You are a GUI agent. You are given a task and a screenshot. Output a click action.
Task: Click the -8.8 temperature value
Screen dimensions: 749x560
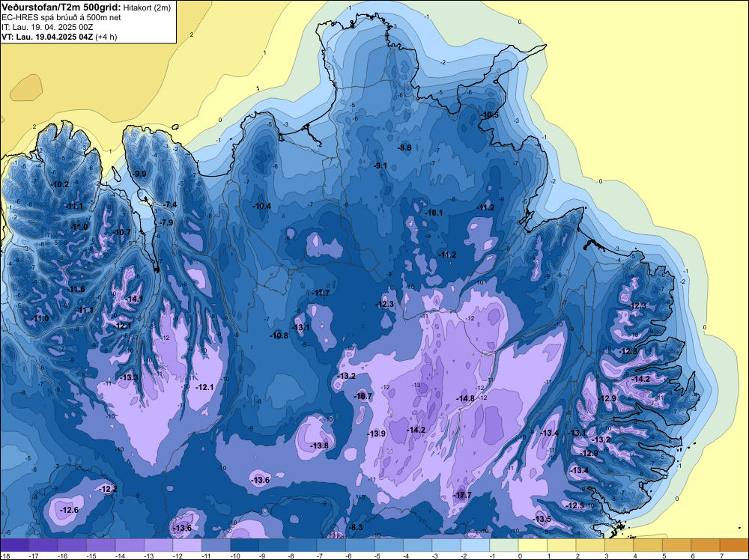pos(404,148)
